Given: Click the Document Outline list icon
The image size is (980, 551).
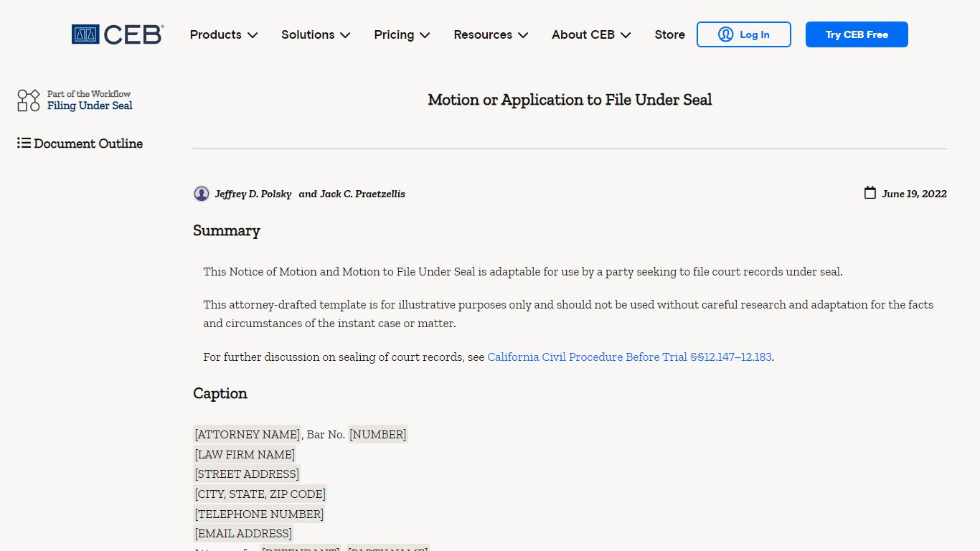Looking at the screenshot, I should pos(24,143).
